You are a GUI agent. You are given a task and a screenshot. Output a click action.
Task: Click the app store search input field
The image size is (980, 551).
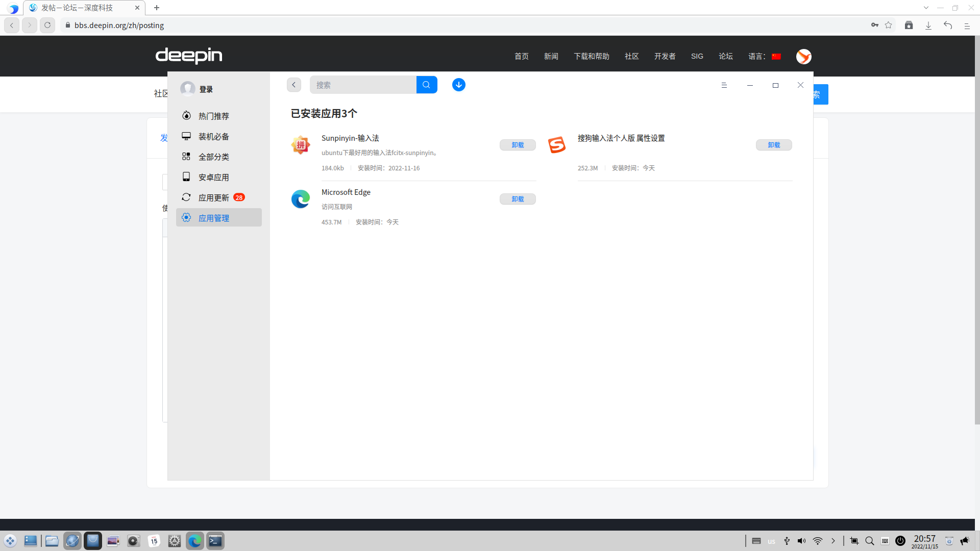click(362, 85)
